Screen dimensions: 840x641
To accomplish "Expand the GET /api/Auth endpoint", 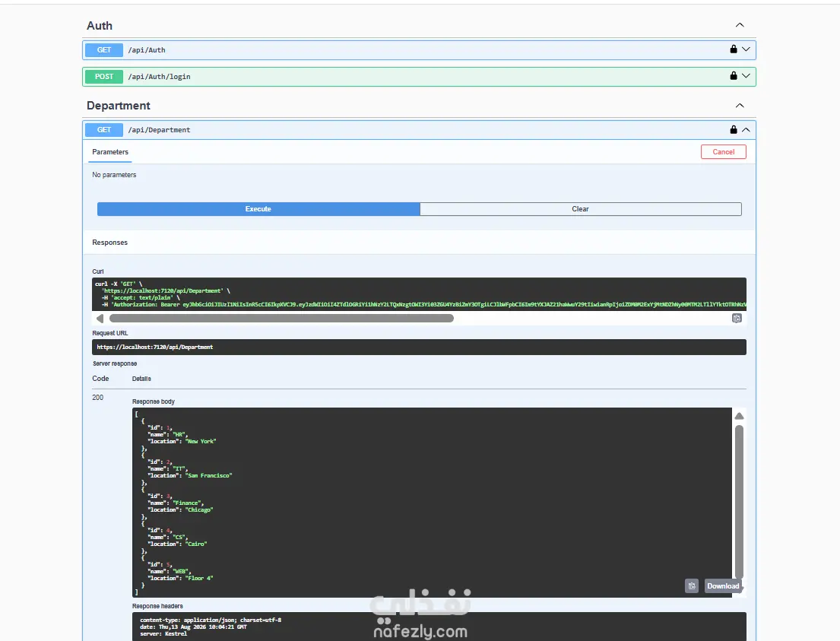I will coord(746,49).
